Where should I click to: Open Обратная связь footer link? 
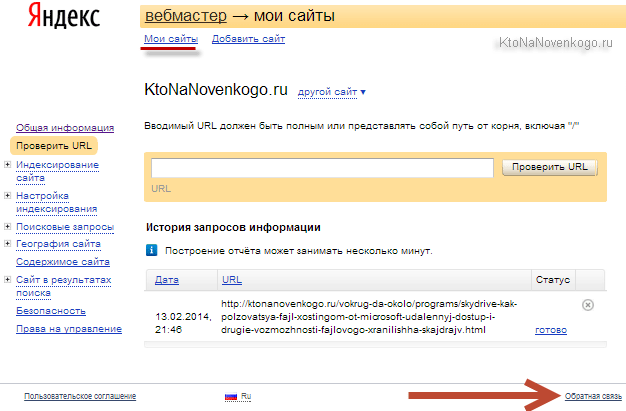point(593,396)
